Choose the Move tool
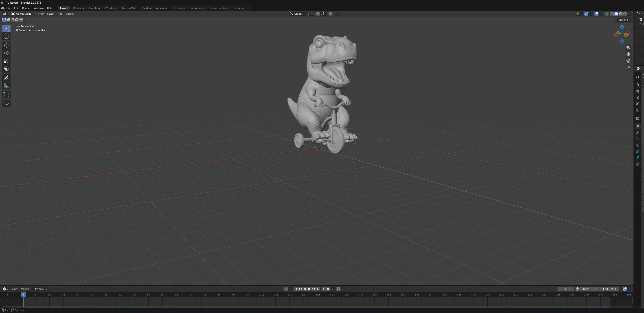This screenshot has height=313, width=644. (x=6, y=45)
